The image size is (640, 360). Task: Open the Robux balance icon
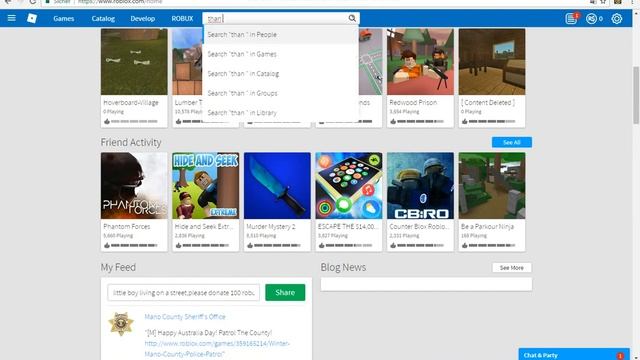point(591,18)
